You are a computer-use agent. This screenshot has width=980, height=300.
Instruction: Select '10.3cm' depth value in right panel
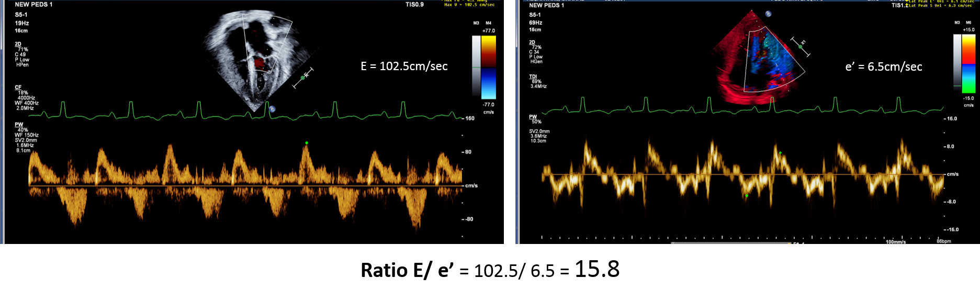pos(538,141)
